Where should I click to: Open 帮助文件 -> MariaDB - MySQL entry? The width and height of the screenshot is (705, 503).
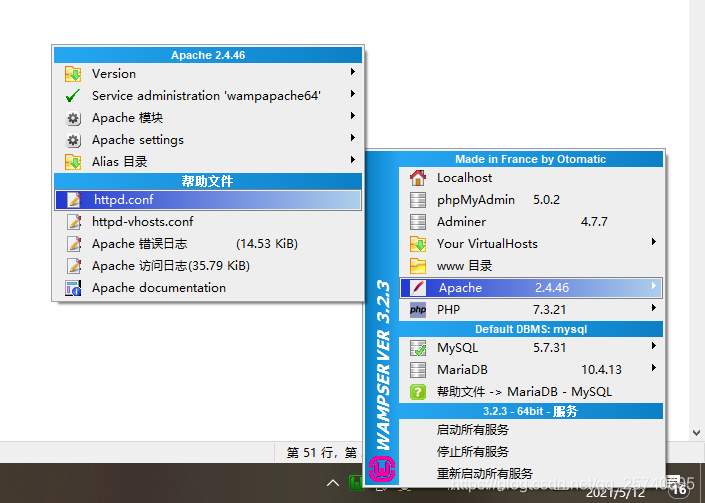coord(531,392)
